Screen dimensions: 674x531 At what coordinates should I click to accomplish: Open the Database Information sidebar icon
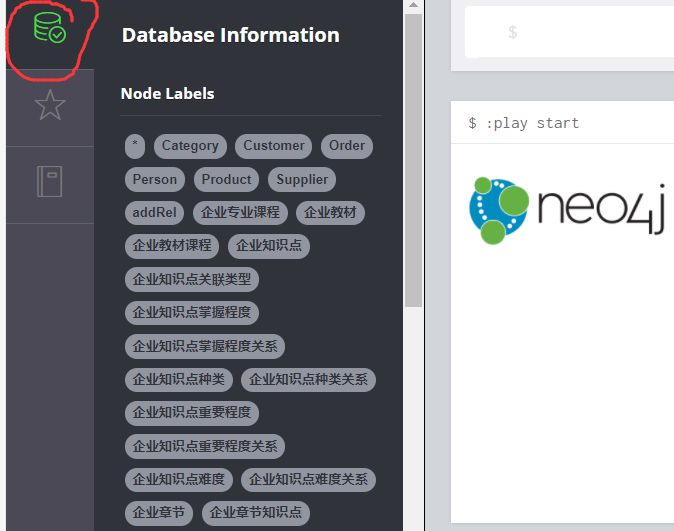point(50,28)
